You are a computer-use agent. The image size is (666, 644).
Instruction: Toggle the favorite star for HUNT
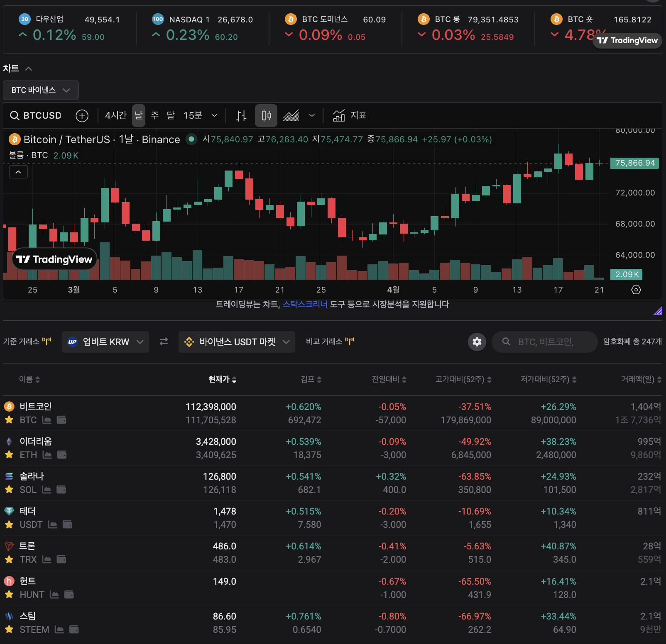pyautogui.click(x=9, y=595)
